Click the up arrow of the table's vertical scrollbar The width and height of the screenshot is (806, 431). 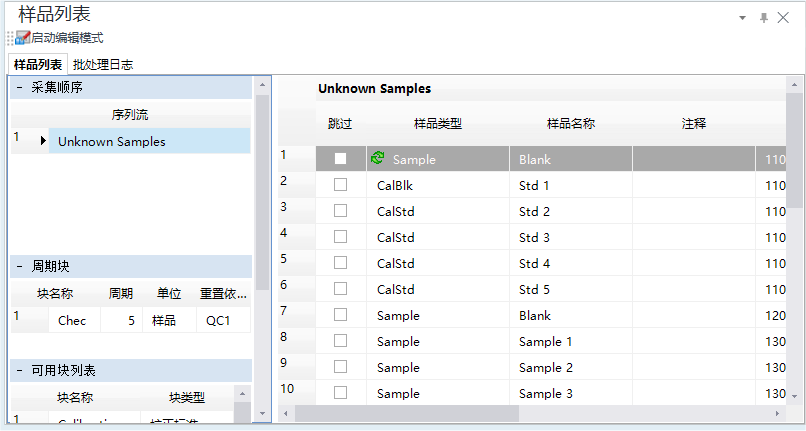(794, 84)
